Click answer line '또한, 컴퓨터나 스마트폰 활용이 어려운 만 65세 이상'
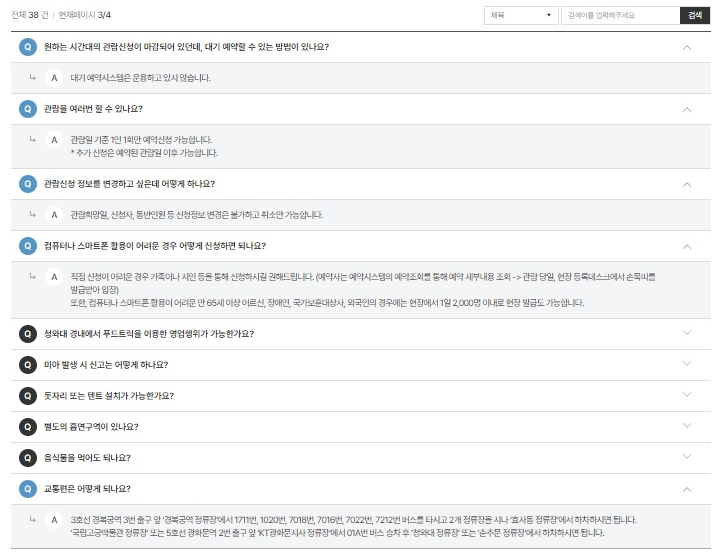The height and width of the screenshot is (558, 722). [327, 303]
